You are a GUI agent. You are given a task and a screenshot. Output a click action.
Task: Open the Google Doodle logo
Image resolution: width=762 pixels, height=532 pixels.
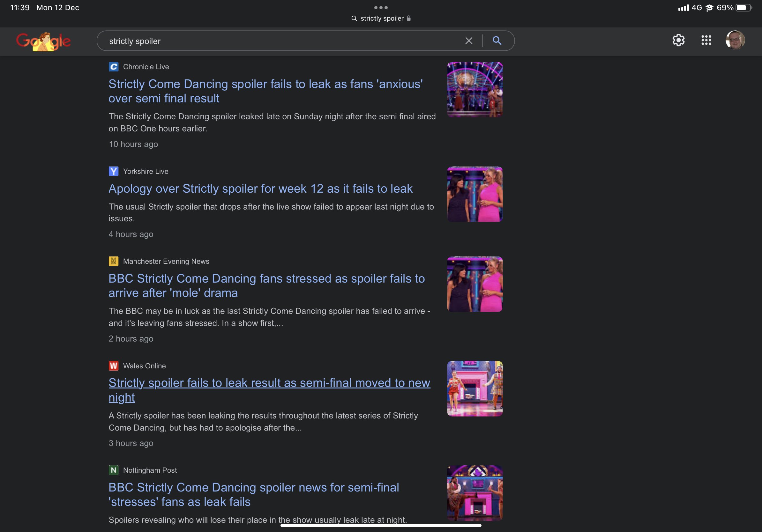tap(43, 41)
